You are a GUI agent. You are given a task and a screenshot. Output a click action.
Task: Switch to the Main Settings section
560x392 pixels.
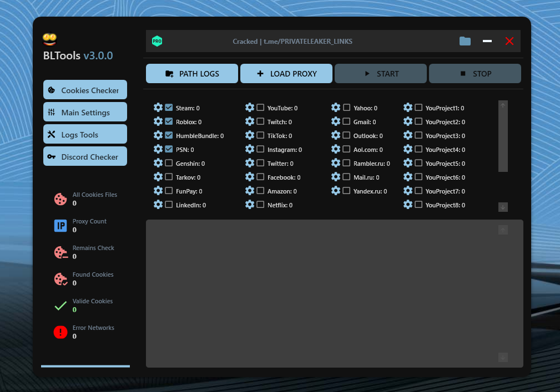[x=85, y=111]
